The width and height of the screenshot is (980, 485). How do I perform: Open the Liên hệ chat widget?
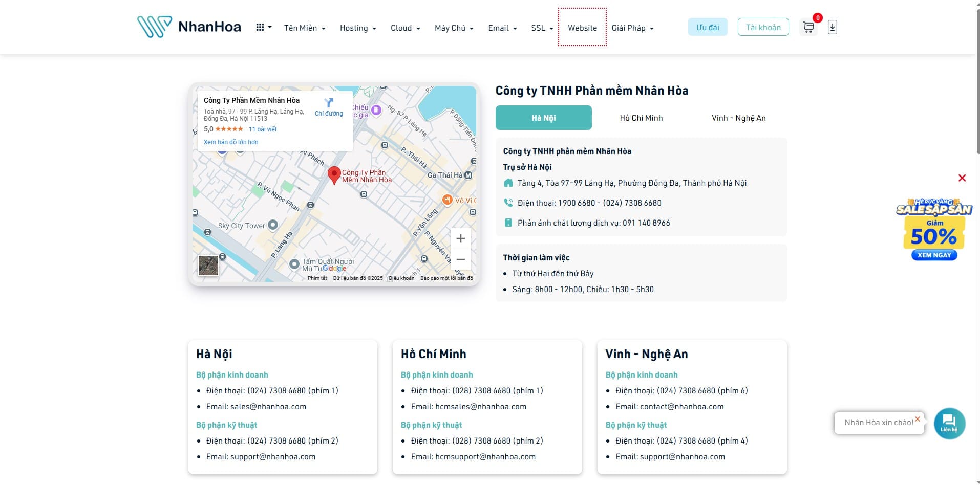pyautogui.click(x=949, y=423)
